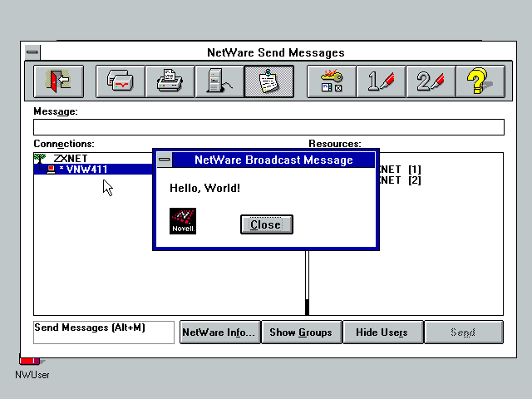Click the greyed-out Send button

pos(464,332)
